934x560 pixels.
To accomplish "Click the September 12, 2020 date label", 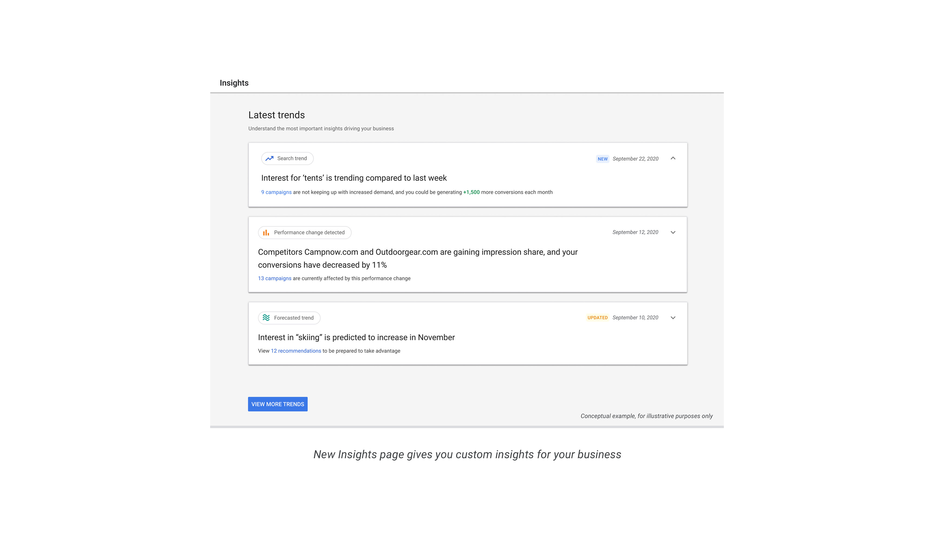I will (x=635, y=232).
